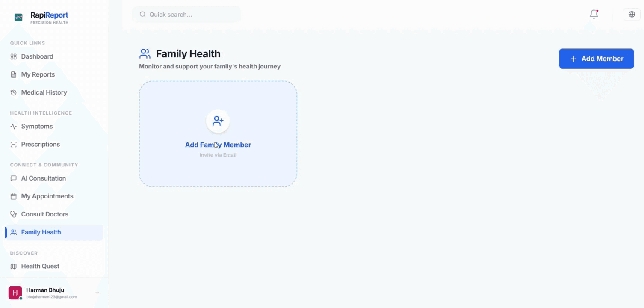Click the AI Consultation chat icon

[13, 178]
